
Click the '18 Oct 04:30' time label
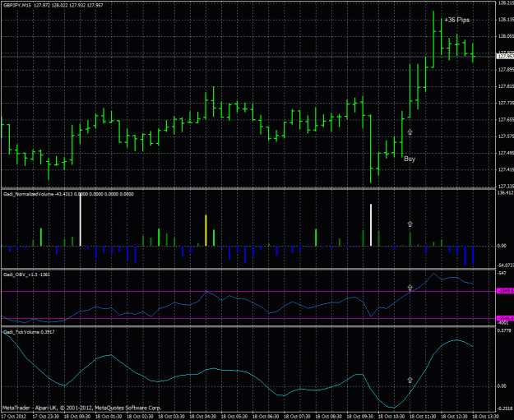click(x=203, y=417)
